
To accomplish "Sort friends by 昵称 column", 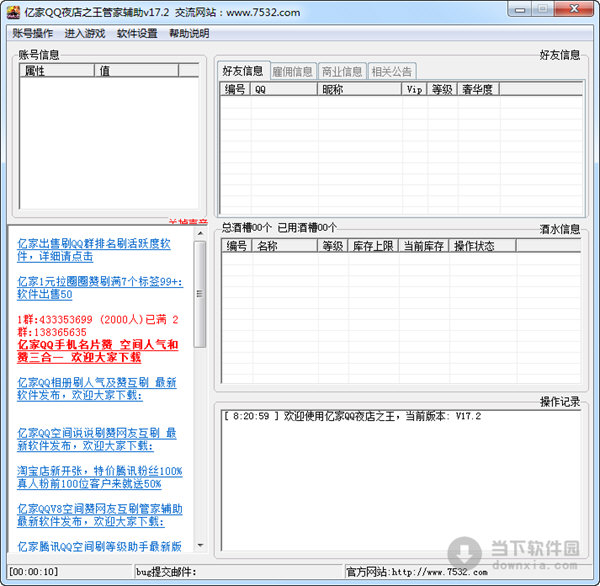I will pos(359,90).
